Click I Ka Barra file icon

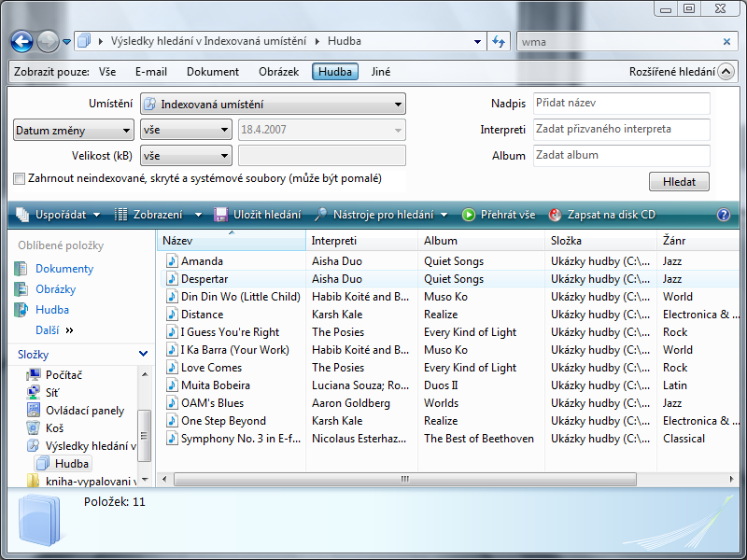coord(172,349)
